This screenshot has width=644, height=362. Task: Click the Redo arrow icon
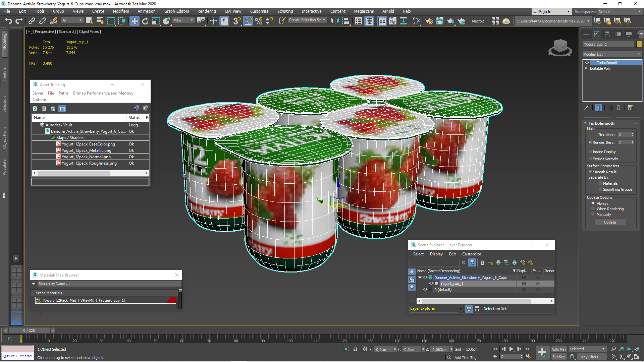click(19, 21)
